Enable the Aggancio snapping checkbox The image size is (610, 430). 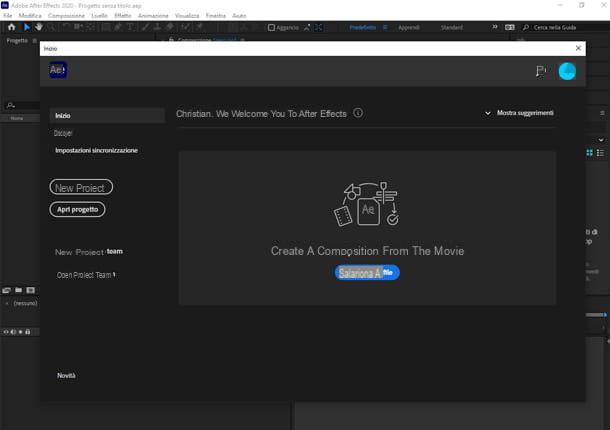click(271, 27)
